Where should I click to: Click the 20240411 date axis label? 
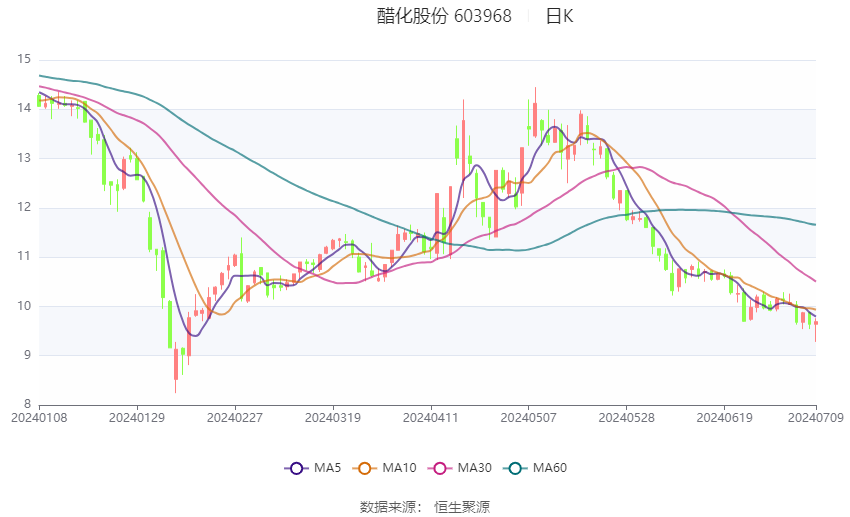(431, 418)
